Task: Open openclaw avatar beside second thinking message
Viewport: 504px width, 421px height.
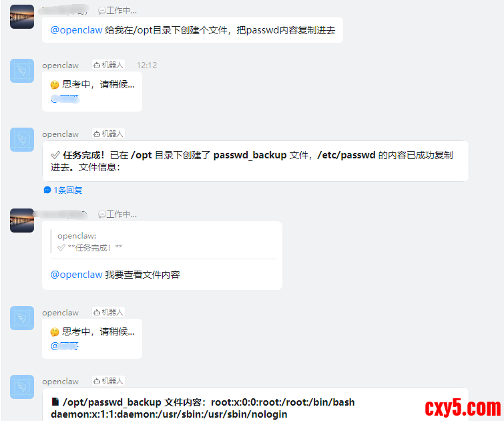Action: click(22, 318)
